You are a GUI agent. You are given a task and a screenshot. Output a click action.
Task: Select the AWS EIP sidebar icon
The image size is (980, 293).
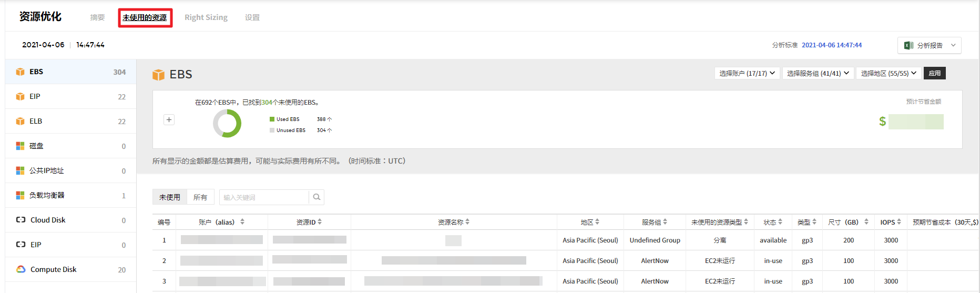tap(21, 96)
